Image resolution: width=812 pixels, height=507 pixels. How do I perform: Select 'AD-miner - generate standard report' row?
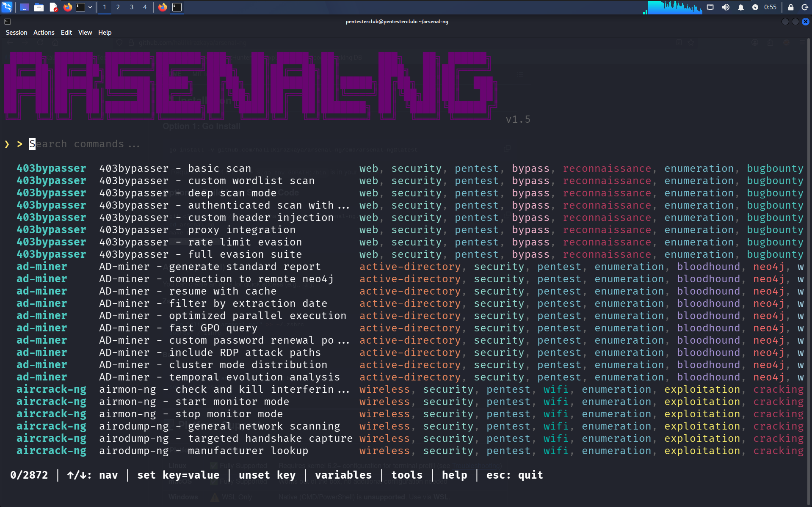tap(410, 267)
